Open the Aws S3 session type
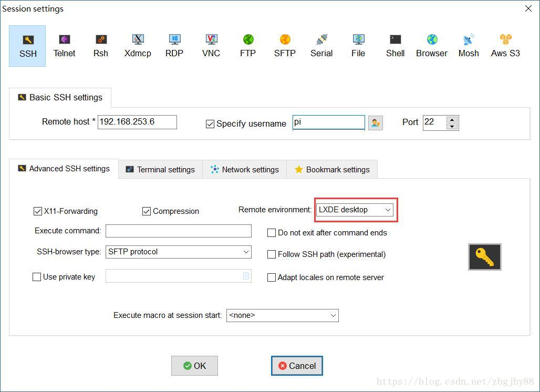540x392 pixels. pos(505,46)
